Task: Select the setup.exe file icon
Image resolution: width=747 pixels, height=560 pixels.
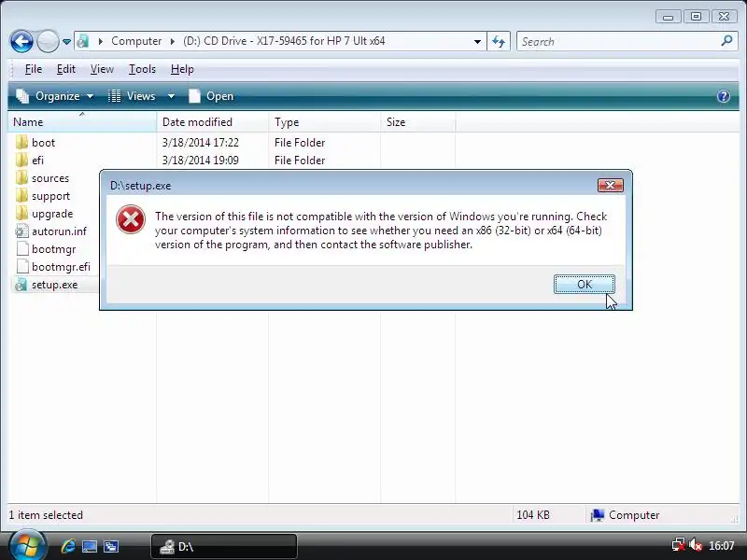Action: (21, 285)
